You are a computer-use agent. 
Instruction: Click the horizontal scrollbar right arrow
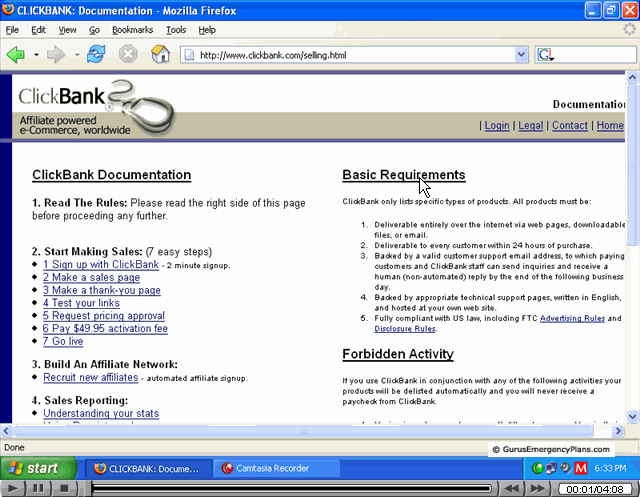point(618,431)
